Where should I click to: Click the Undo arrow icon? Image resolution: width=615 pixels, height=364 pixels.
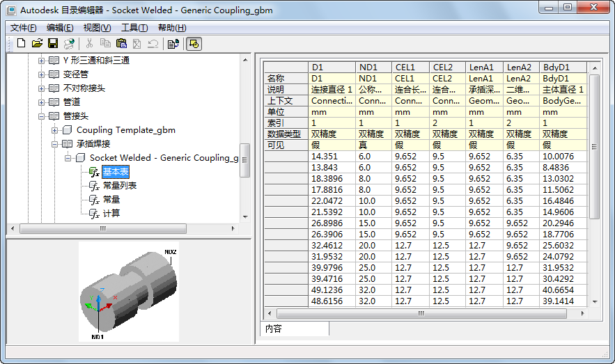(153, 43)
